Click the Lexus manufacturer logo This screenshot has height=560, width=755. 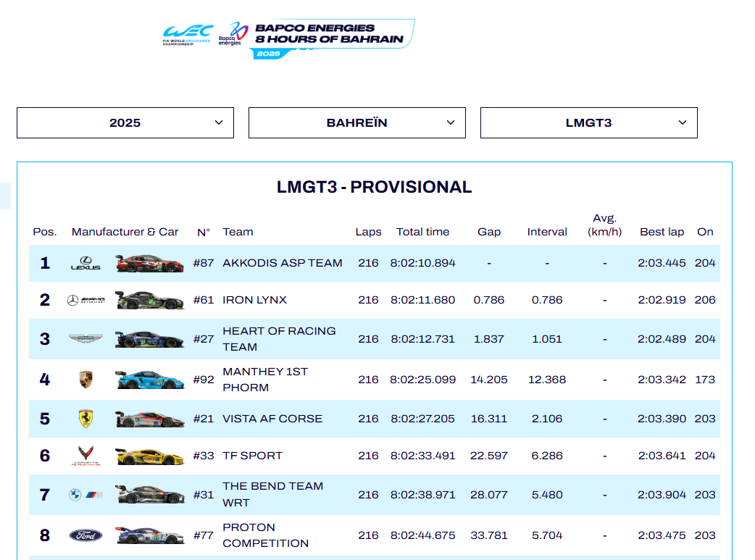coord(85,264)
